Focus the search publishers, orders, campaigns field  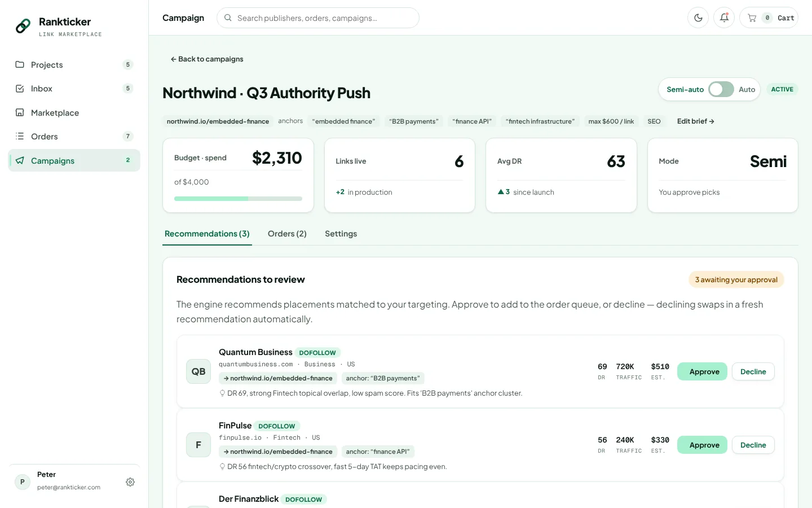pos(318,17)
